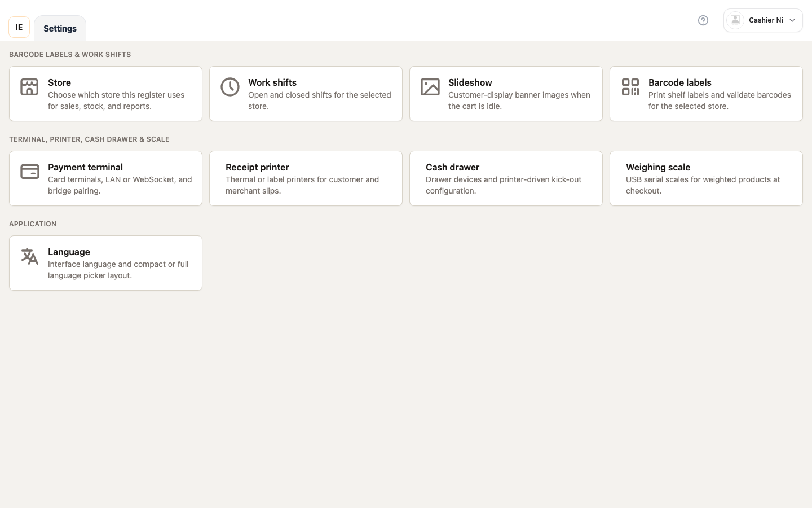Image resolution: width=812 pixels, height=508 pixels.
Task: Click 'Interface language and compact' description
Action: (118, 270)
